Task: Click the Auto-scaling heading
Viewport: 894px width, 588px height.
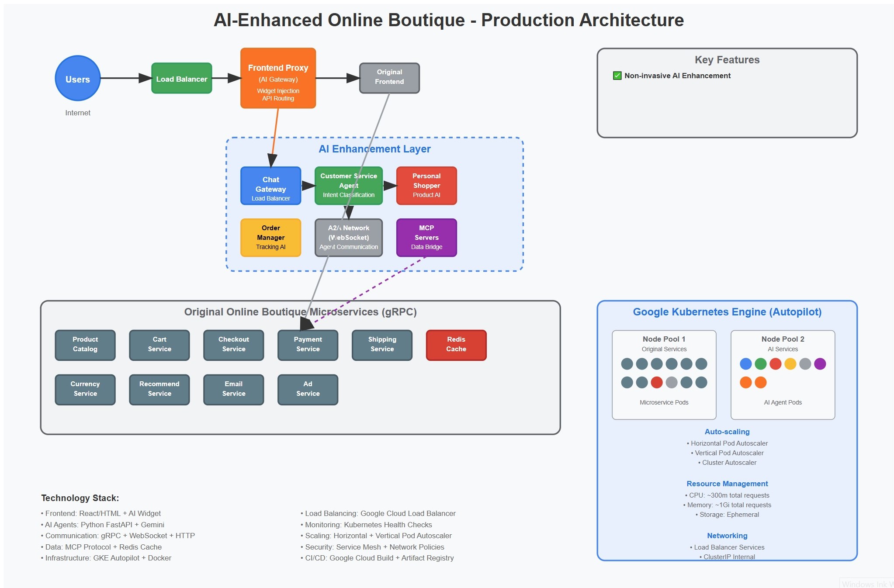Action: coord(727,432)
